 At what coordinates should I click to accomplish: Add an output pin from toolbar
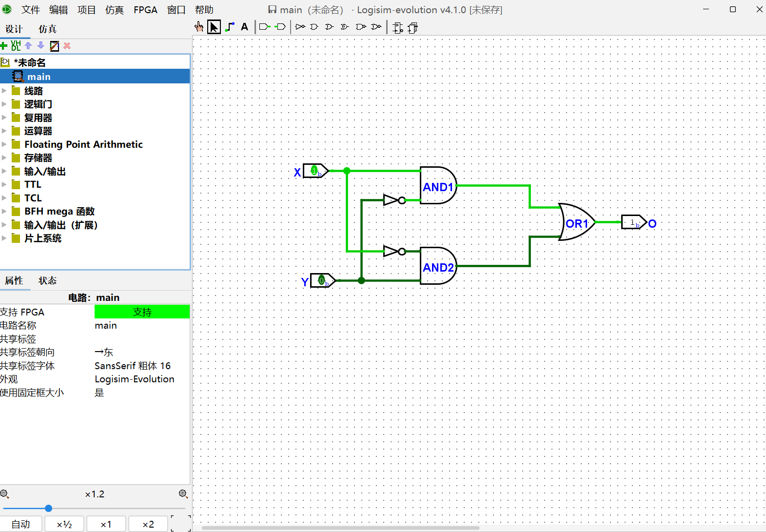280,27
